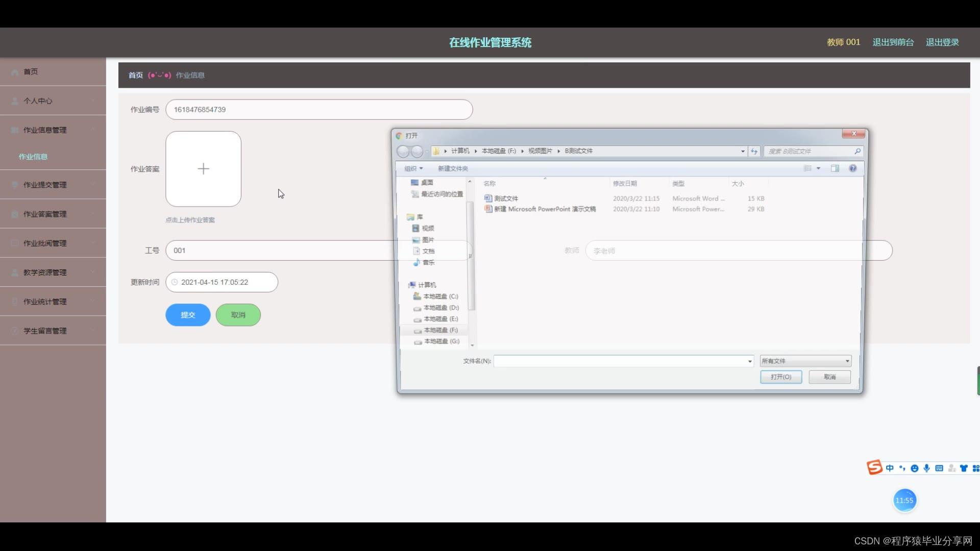Click the refresh icon beside the path bar

754,151
